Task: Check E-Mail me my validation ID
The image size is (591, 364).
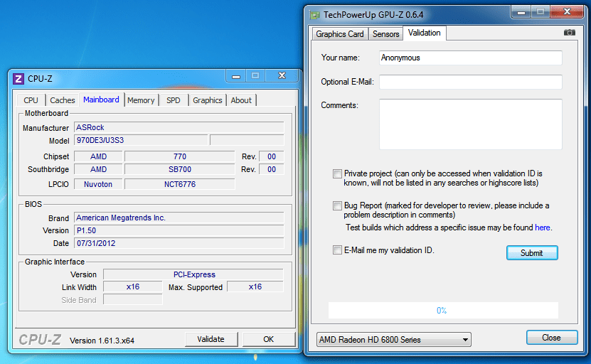Action: coord(337,250)
